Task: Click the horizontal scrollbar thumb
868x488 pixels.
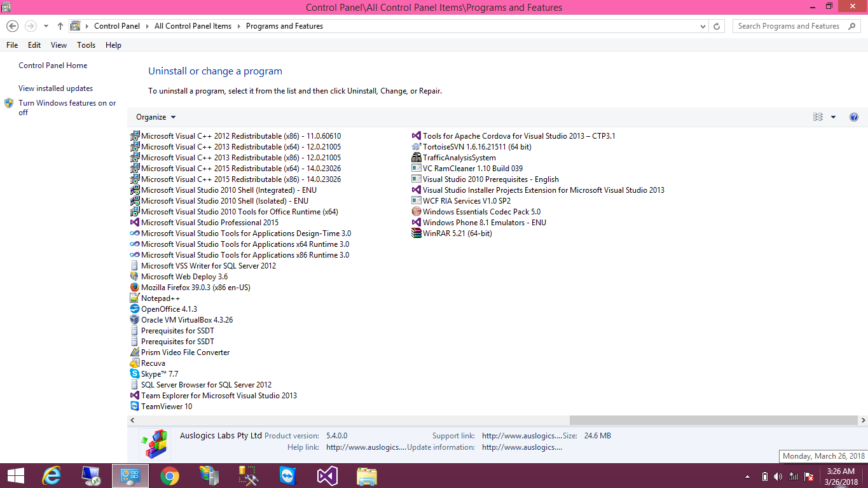Action: coord(713,421)
